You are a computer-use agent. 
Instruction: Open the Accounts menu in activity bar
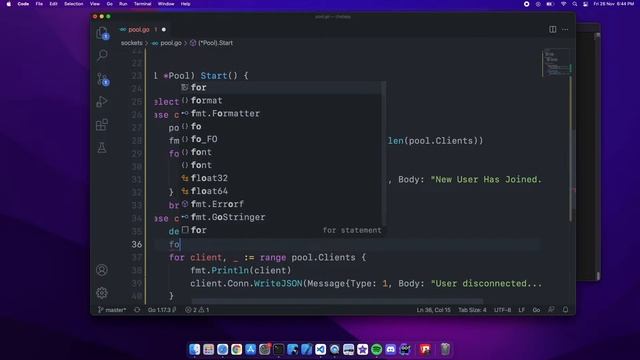click(102, 270)
